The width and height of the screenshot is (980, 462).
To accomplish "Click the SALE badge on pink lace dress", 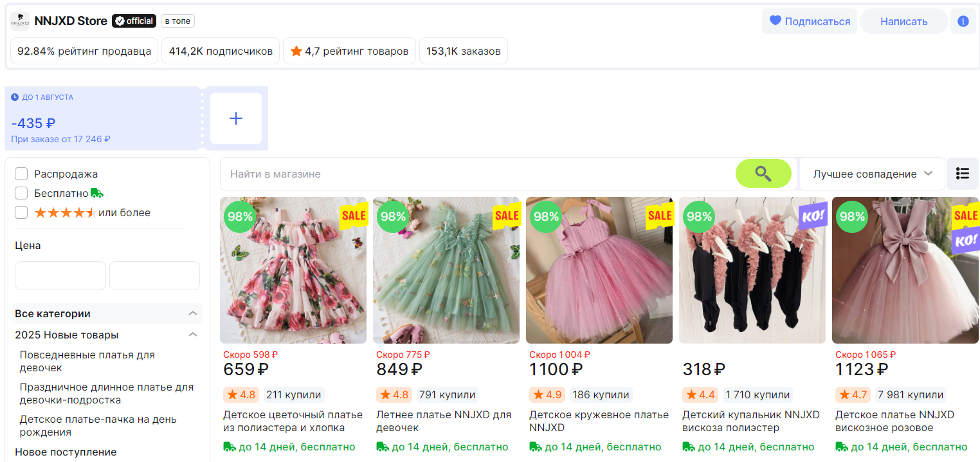I will coord(659,216).
